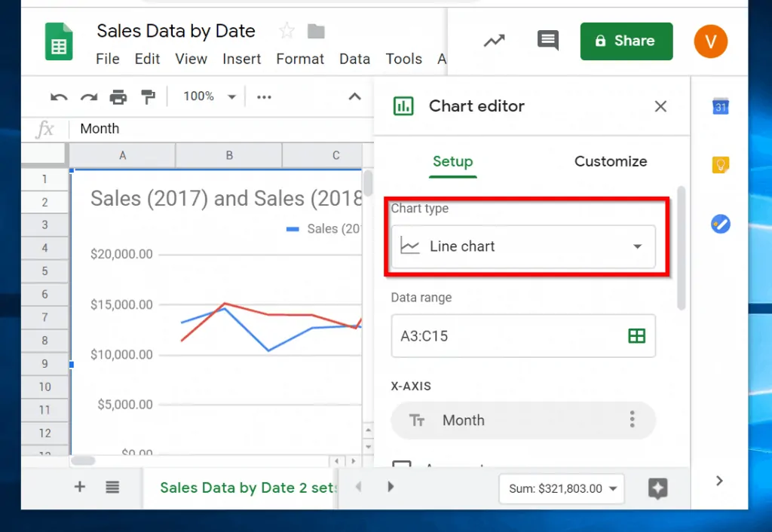The width and height of the screenshot is (772, 532).
Task: Open Google Calendar in side panel
Action: 720,106
